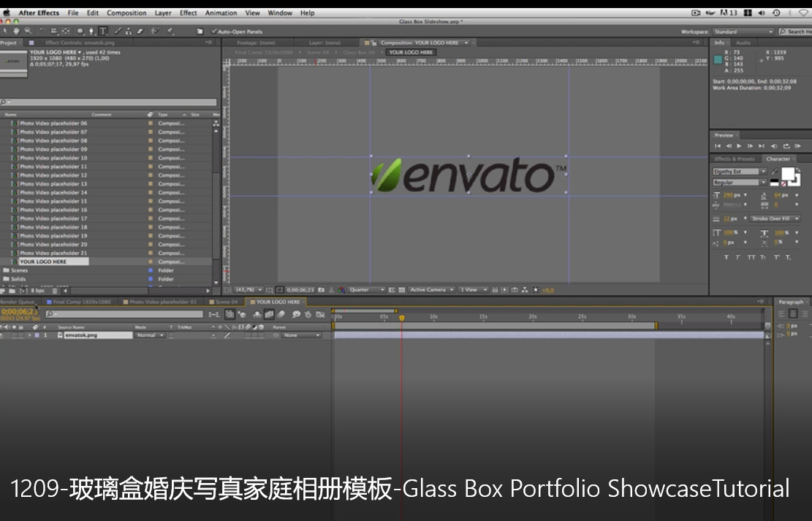Start RAM preview in Preview panel
Image resolution: width=812 pixels, height=521 pixels.
(x=798, y=146)
